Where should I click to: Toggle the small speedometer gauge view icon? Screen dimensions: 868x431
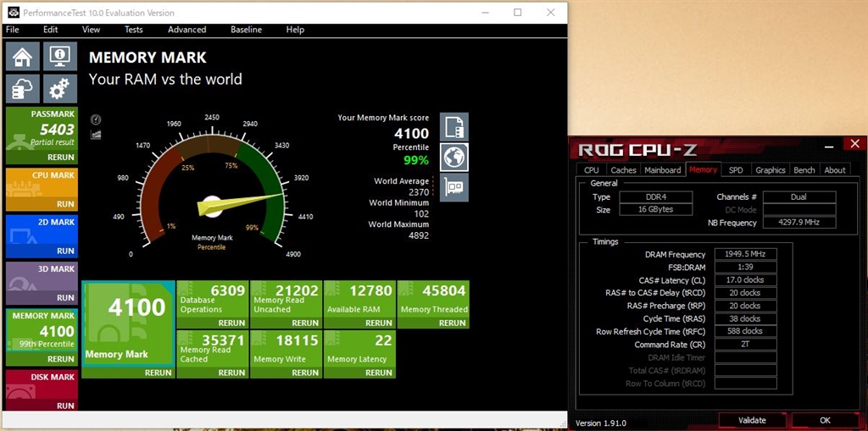pos(96,119)
